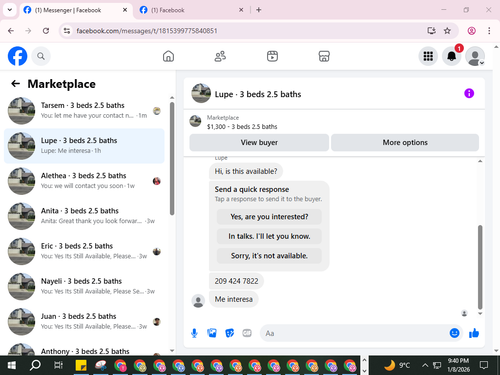
Task: Close the second Facebook tab
Action: [241, 10]
